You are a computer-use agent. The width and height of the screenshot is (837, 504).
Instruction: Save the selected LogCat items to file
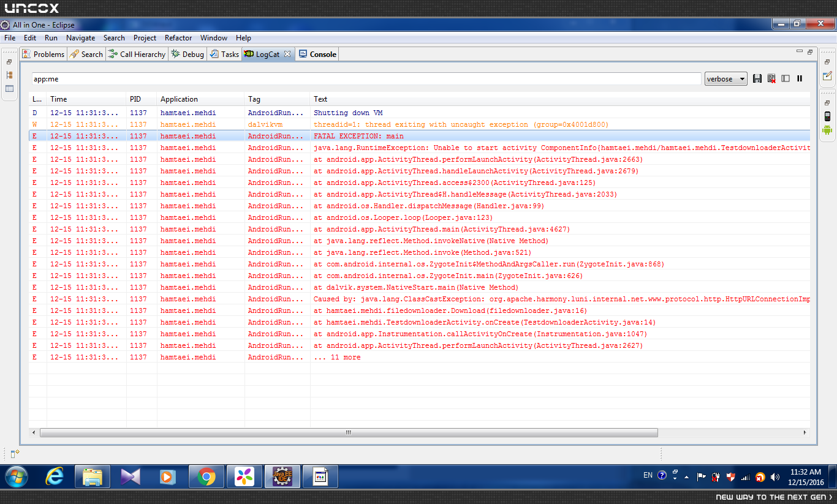(757, 78)
